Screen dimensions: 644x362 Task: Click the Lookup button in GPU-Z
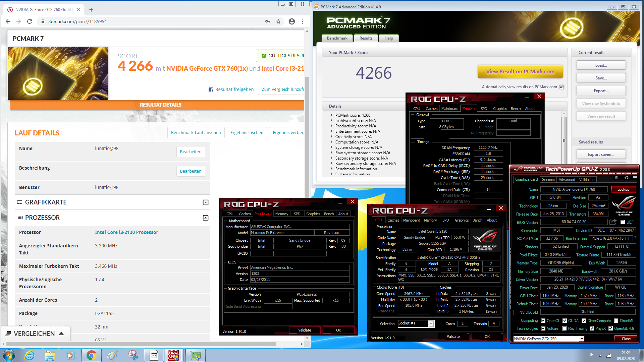[x=623, y=189]
